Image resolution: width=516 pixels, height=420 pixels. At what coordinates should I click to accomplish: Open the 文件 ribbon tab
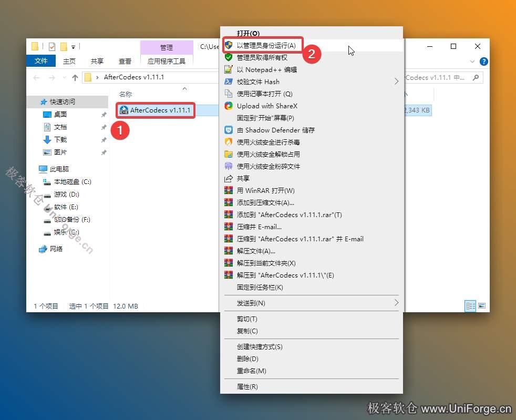[41, 61]
